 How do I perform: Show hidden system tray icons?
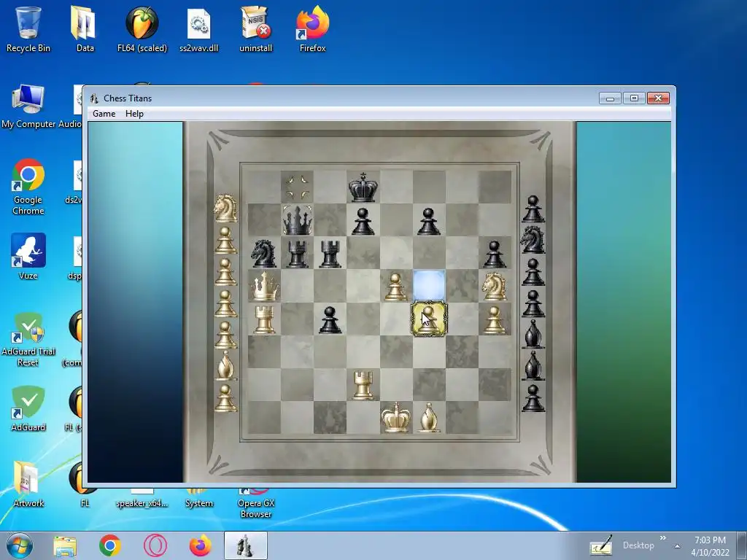coord(677,546)
